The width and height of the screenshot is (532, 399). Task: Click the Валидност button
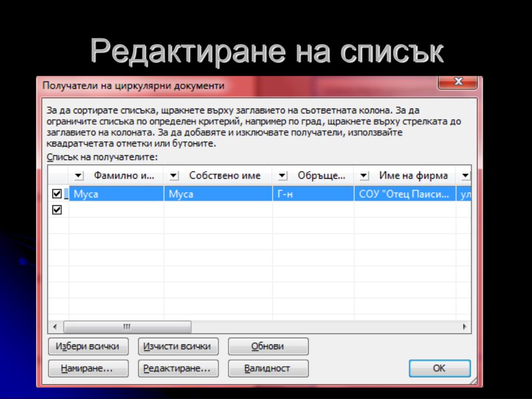tap(268, 368)
